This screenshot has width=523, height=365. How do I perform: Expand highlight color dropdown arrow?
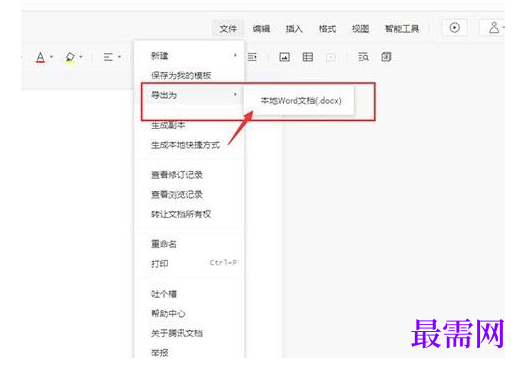81,57
